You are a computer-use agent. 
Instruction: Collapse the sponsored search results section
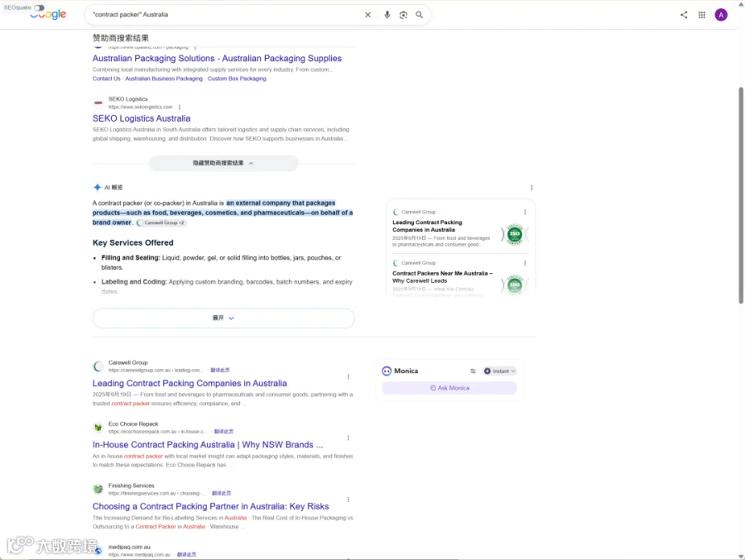223,163
